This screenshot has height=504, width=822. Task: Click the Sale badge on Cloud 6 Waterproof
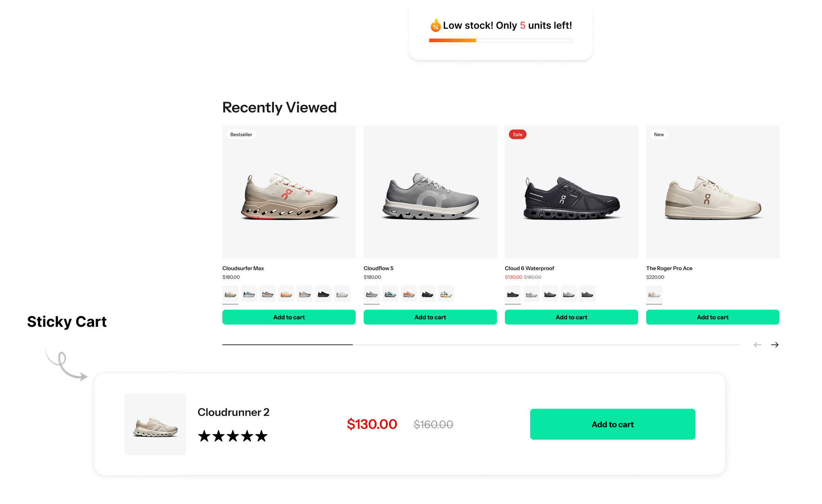517,134
